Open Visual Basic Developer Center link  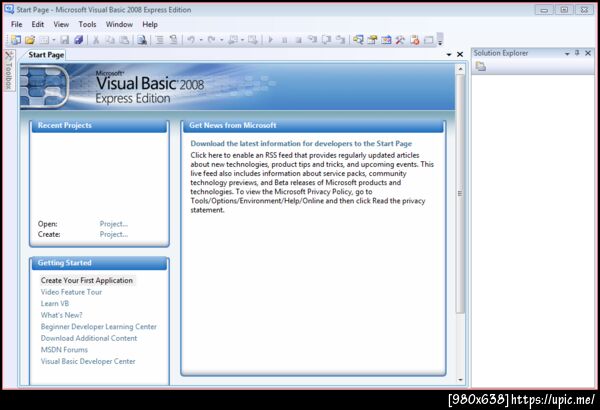pyautogui.click(x=88, y=361)
